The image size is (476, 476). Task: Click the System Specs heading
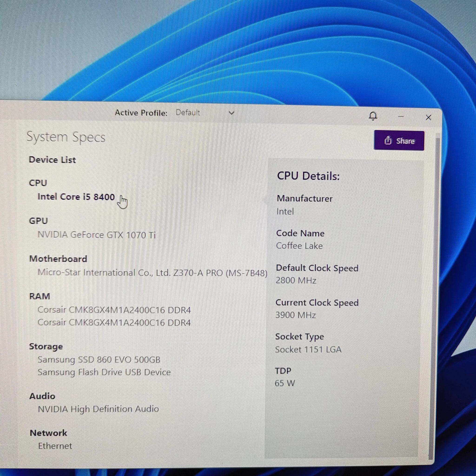coord(66,137)
